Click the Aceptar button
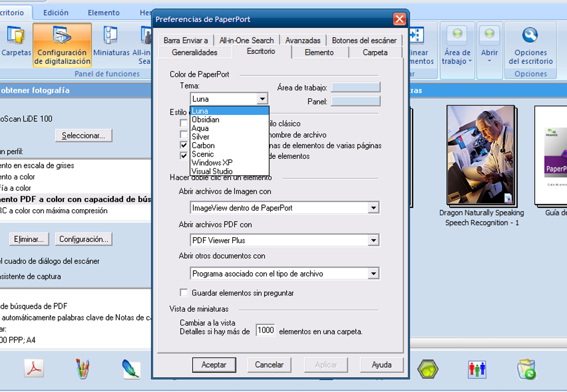This screenshot has height=392, width=567. pyautogui.click(x=214, y=365)
